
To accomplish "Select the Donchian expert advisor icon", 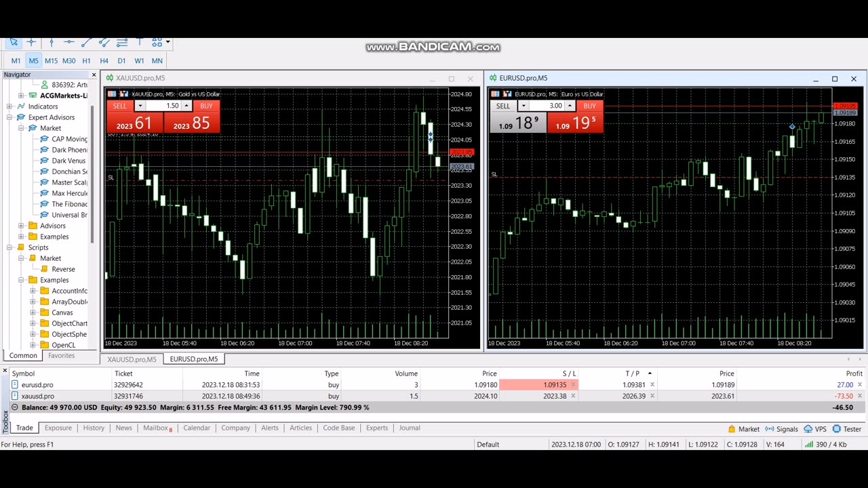I will pyautogui.click(x=45, y=171).
